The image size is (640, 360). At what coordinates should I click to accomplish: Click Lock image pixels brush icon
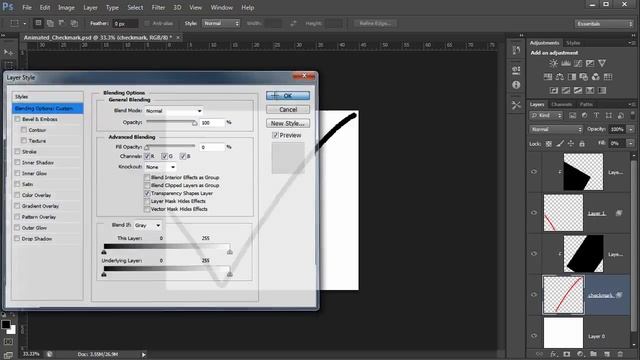coord(560,144)
